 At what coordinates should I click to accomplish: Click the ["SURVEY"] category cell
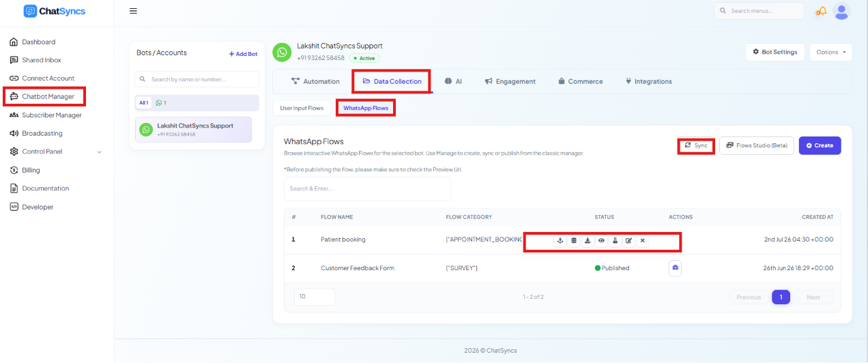461,268
